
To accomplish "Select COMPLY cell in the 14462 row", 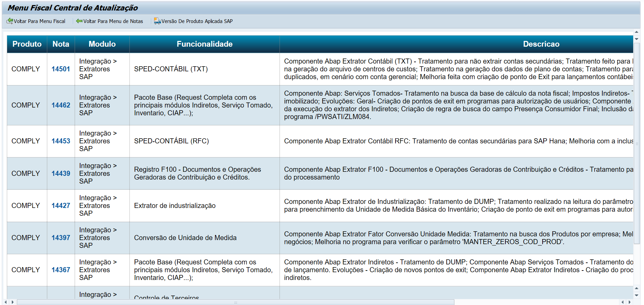I will click(27, 105).
